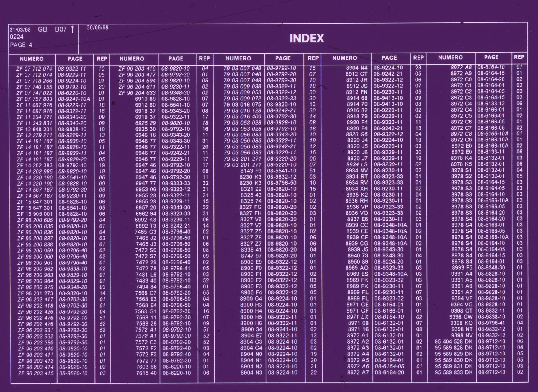Click number 95 589 833 DK

pos(454,372)
